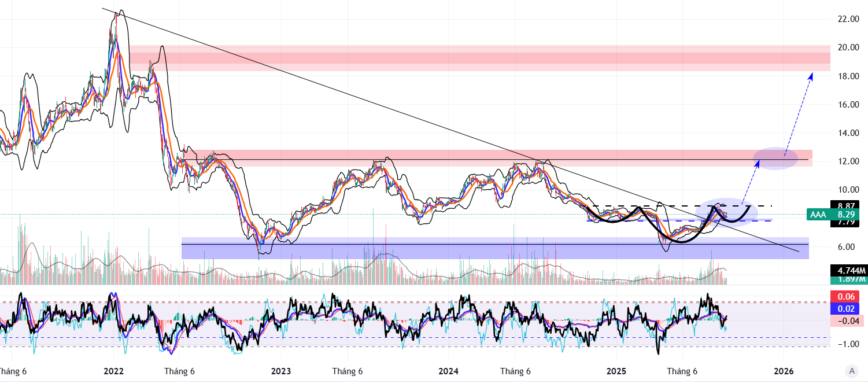The width and height of the screenshot is (868, 387).
Task: Click the AAA 8.29 price label
Action: pyautogui.click(x=837, y=215)
